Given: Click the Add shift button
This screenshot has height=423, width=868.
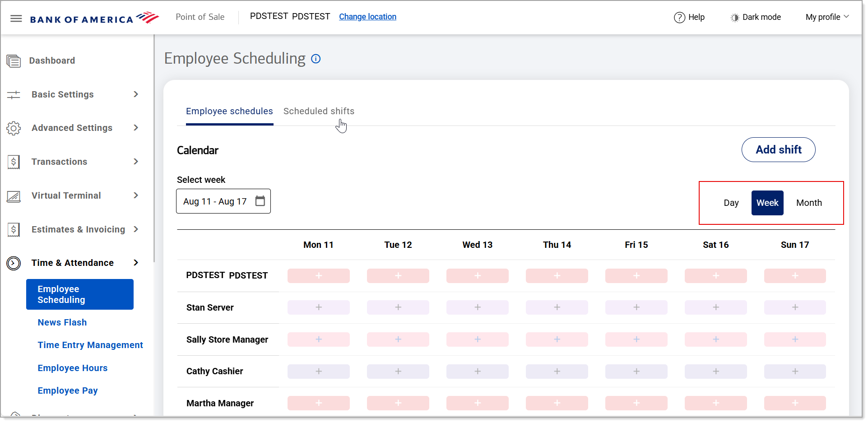Looking at the screenshot, I should [778, 149].
